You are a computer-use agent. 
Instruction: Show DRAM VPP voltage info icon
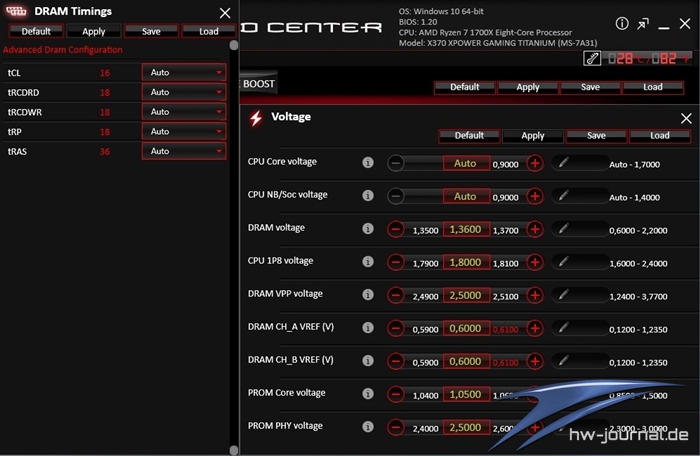click(x=368, y=295)
